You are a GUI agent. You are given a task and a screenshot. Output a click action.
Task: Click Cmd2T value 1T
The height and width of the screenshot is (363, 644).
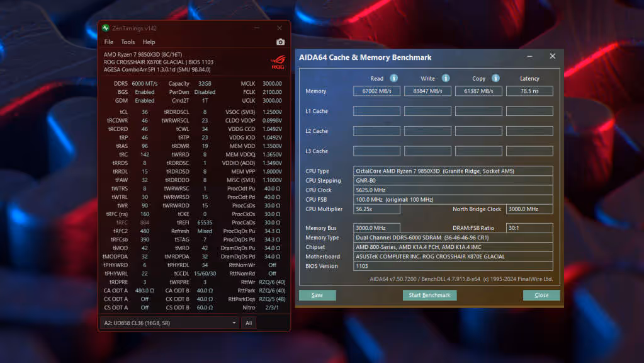205,100
